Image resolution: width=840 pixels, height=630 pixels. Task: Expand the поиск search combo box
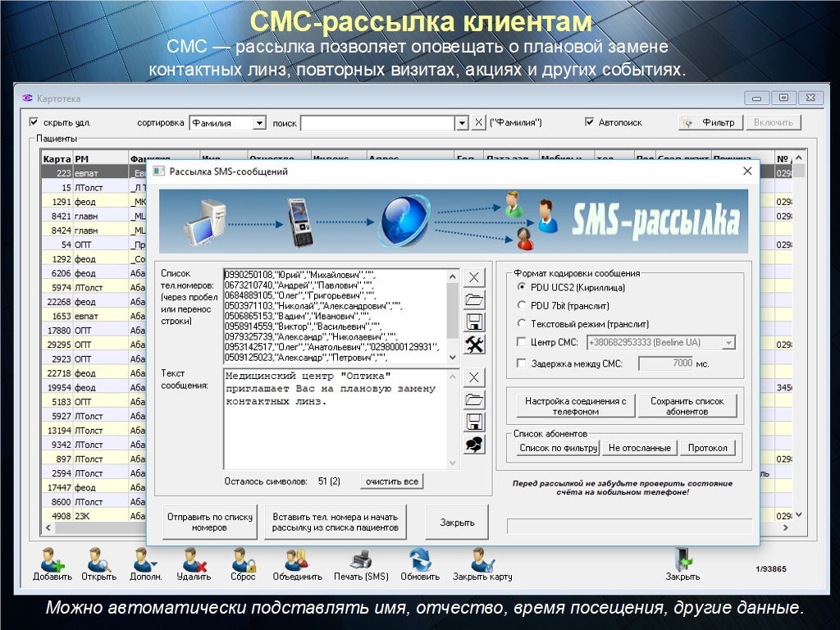click(x=461, y=123)
